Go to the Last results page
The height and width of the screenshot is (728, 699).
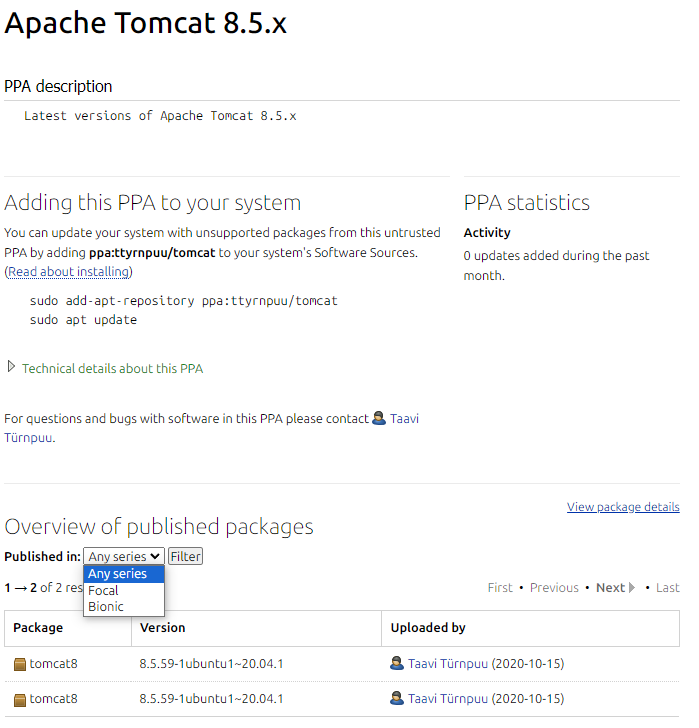point(668,588)
